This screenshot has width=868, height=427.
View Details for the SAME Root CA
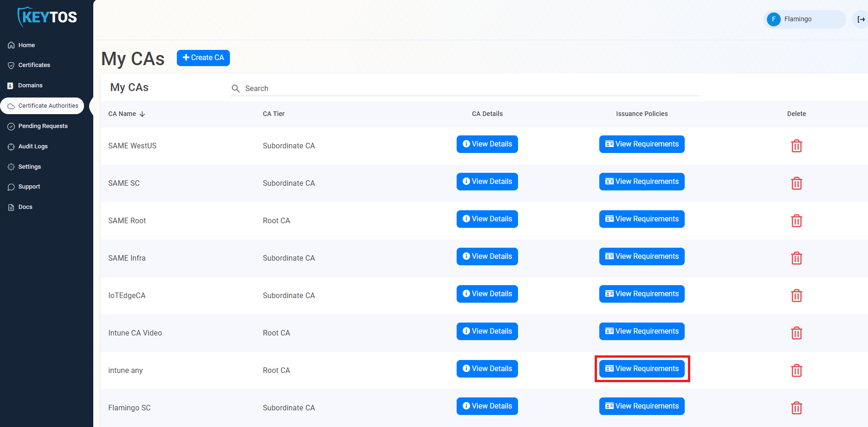pos(487,219)
